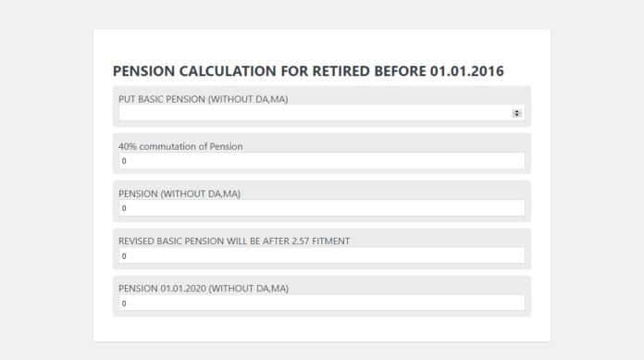The height and width of the screenshot is (360, 644).
Task: Click the "PENSION (WITHOUT DA,MA)" label text
Action: point(180,193)
